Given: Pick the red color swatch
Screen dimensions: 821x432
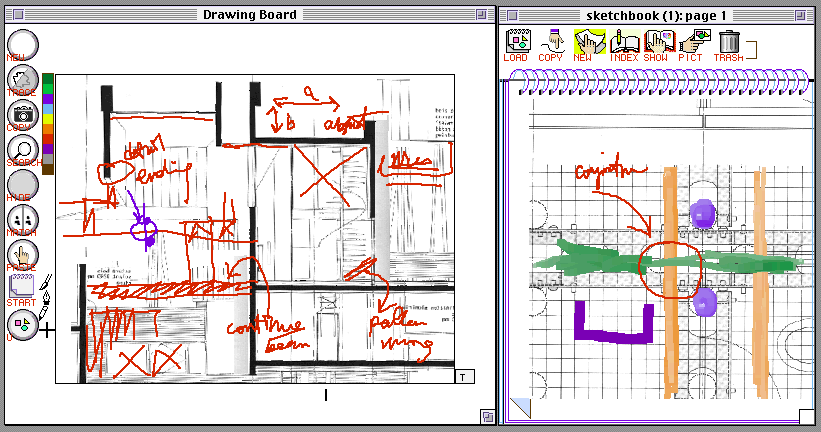Looking at the screenshot, I should pyautogui.click(x=48, y=139).
